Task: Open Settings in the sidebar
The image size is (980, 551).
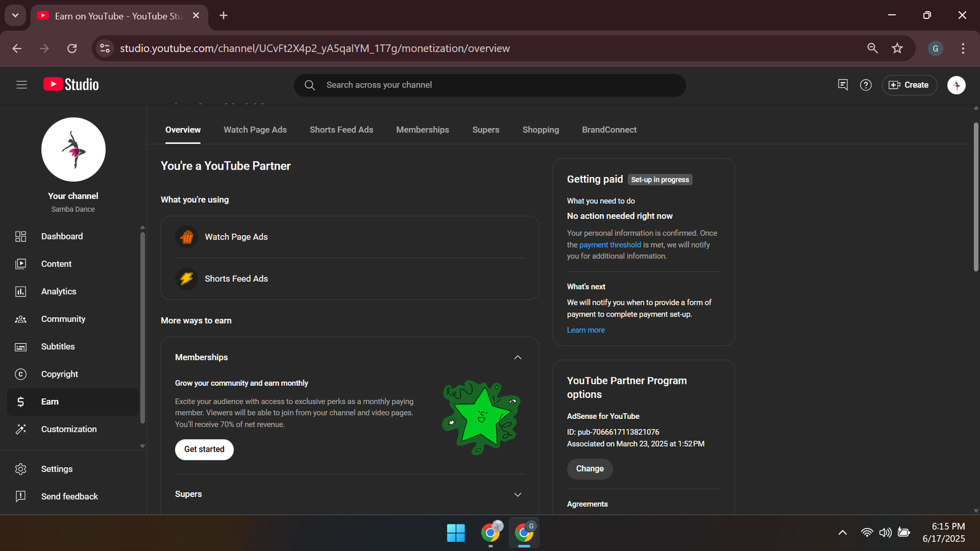Action: click(x=73, y=469)
